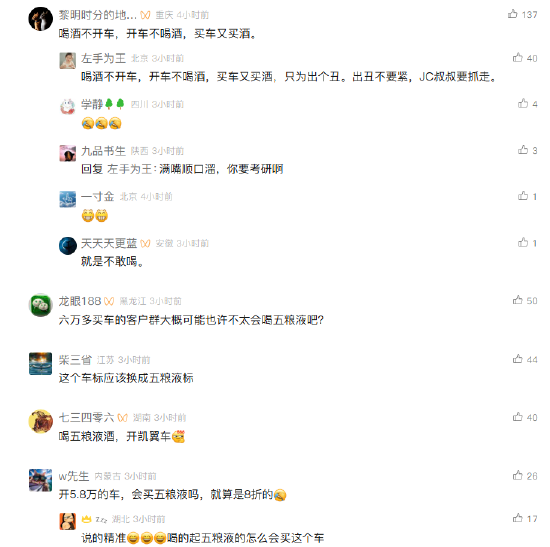Like w先生's comment with 26 likes
This screenshot has width=550, height=547.
click(517, 475)
